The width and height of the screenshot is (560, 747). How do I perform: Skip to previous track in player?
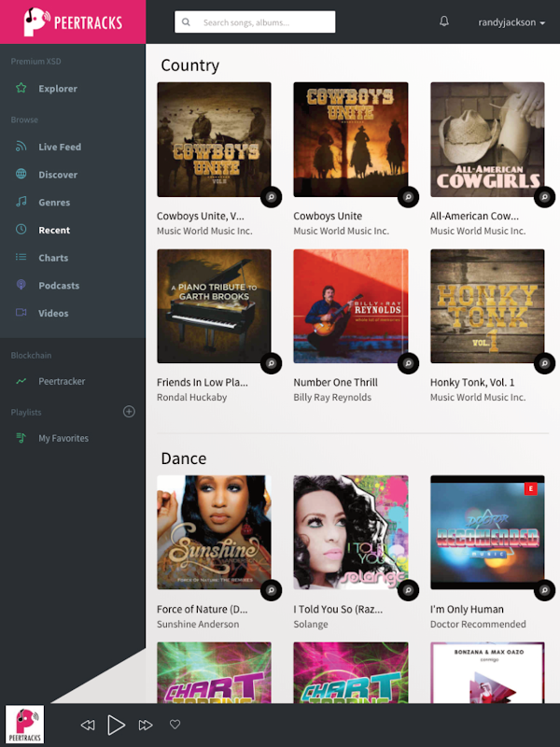tap(88, 726)
